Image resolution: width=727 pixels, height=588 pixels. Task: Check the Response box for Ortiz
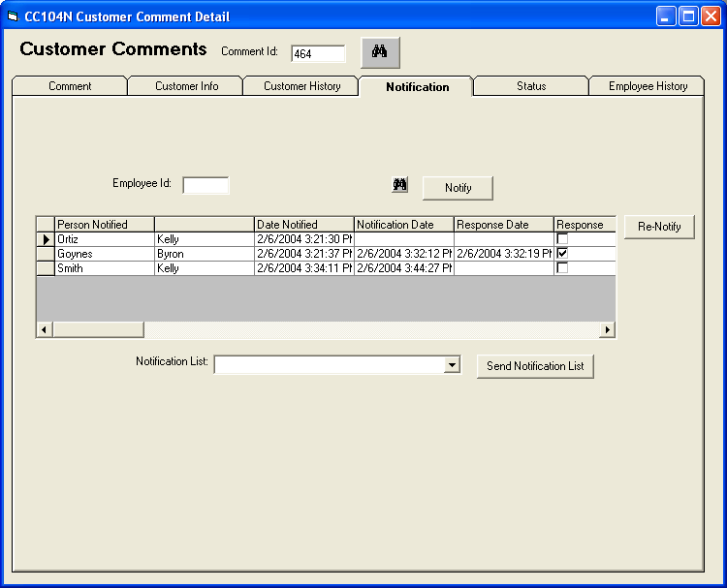[562, 239]
